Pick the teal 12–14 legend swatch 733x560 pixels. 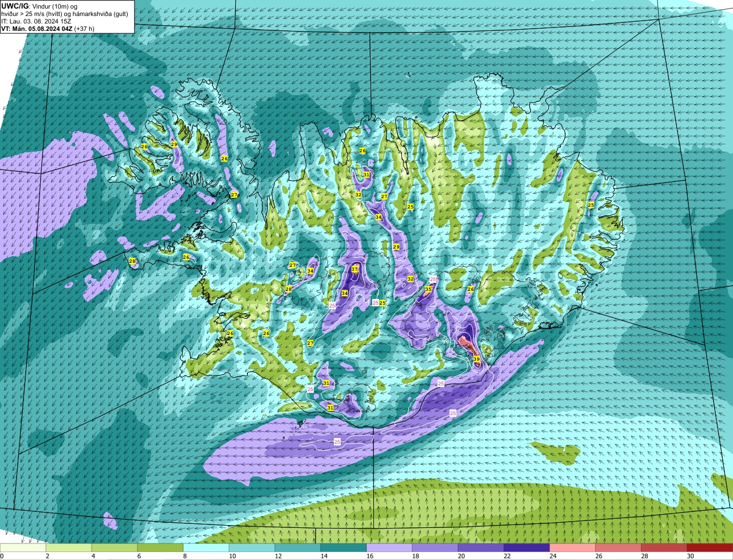click(298, 547)
